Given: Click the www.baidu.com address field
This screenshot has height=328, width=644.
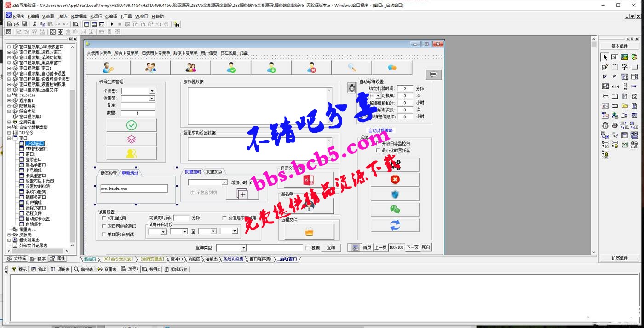Looking at the screenshot, I should click(x=134, y=188).
